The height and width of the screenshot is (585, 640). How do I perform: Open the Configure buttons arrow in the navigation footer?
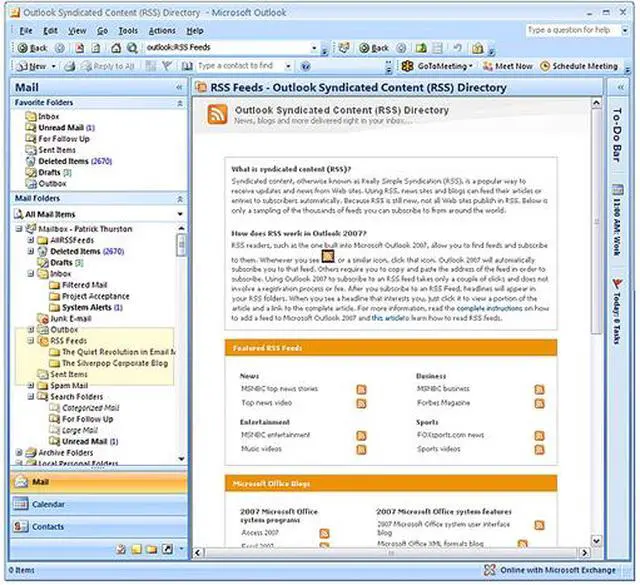pos(181,549)
